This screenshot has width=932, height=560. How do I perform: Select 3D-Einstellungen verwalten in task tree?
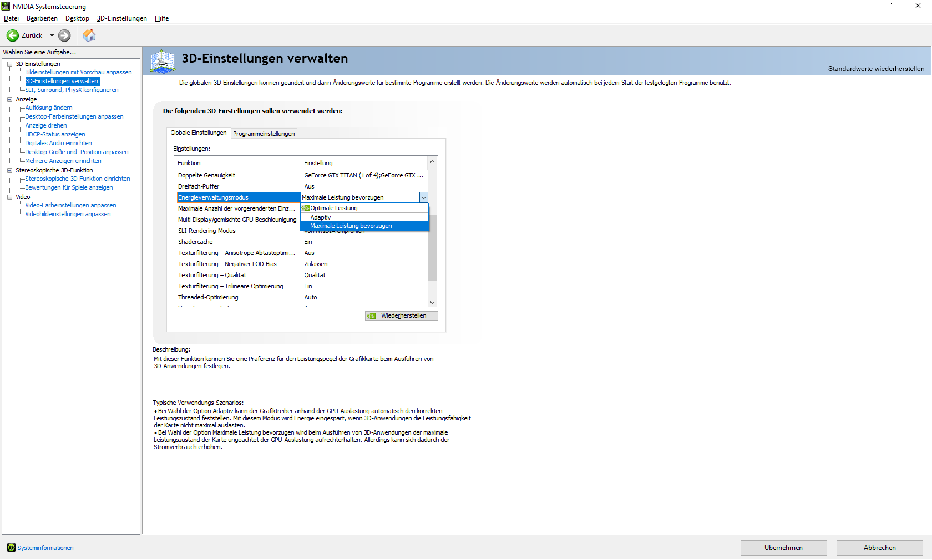62,81
